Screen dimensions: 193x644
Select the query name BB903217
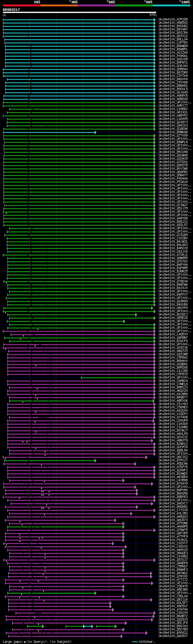point(11,10)
